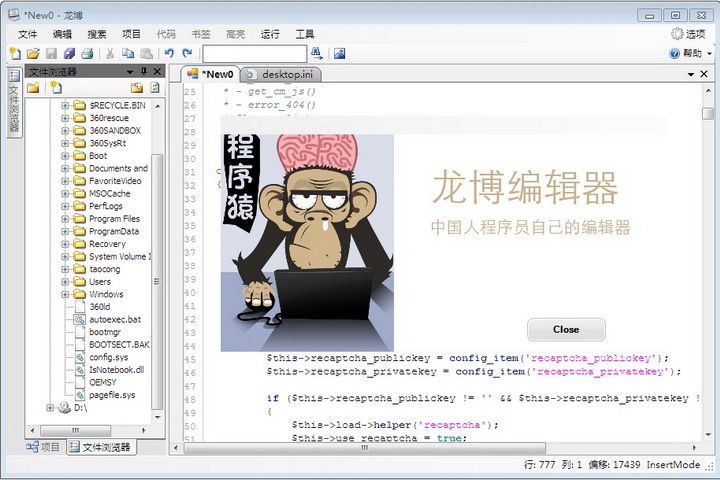
Task: Open the 选项 options gear
Action: 688,34
